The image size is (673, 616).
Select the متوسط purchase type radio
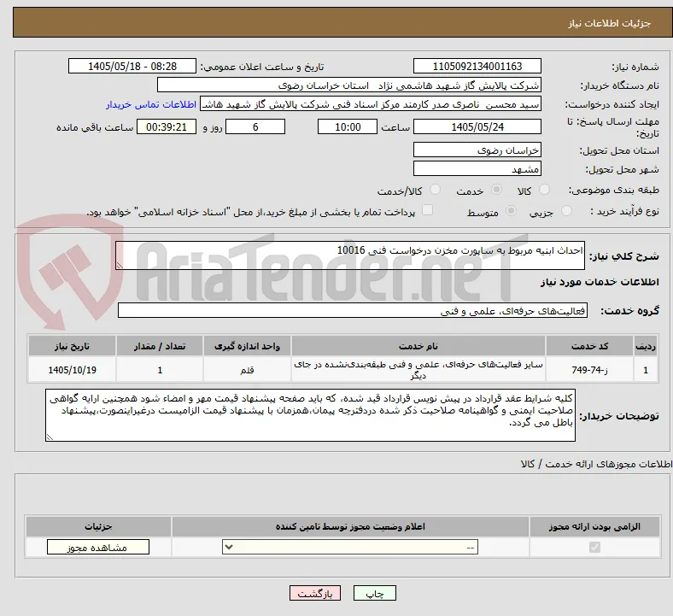coord(512,210)
